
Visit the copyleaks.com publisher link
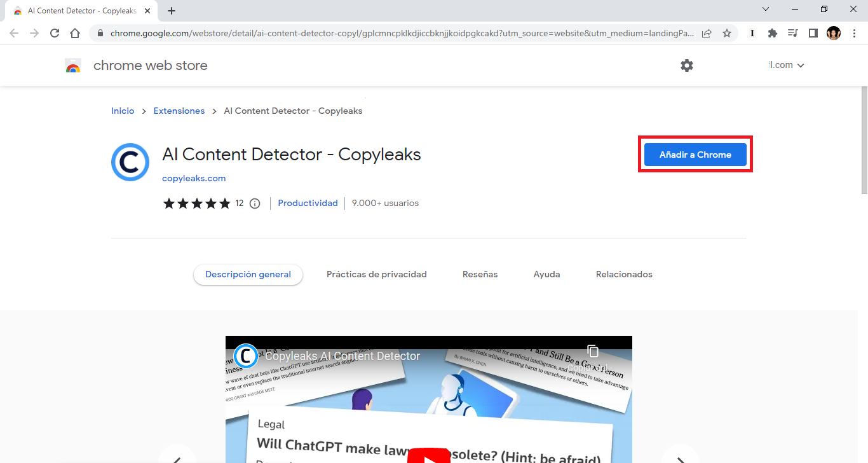(x=194, y=178)
